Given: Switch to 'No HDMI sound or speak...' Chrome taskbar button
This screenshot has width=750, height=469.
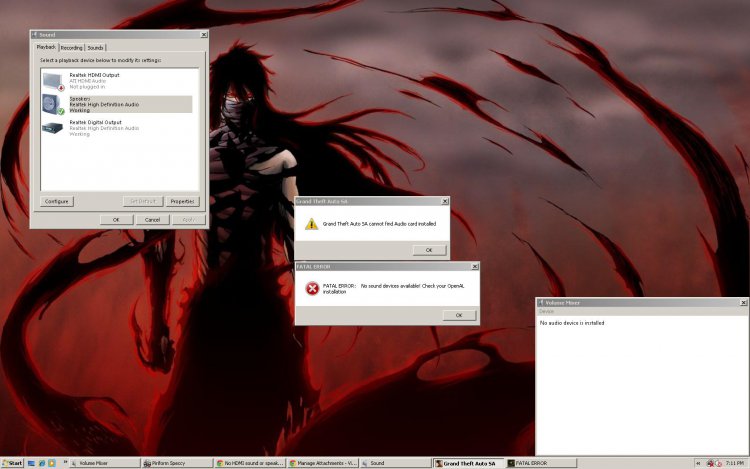Looking at the screenshot, I should click(x=250, y=463).
